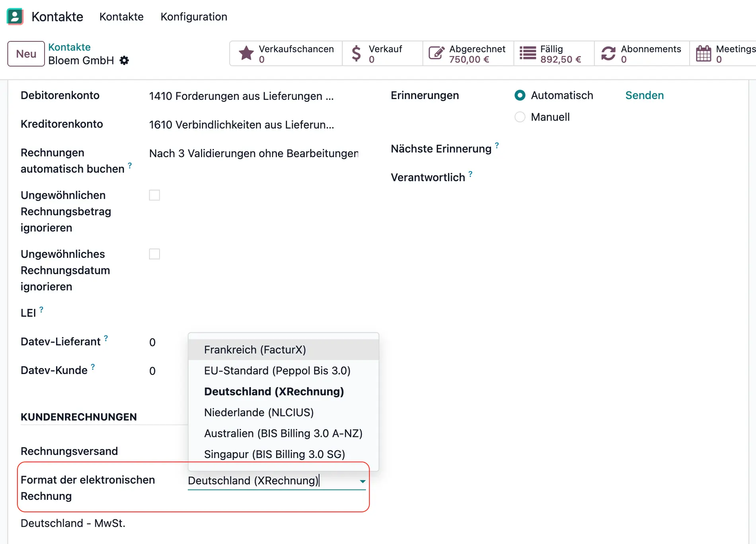Select Frankreich (FacturX) from the list
The width and height of the screenshot is (756, 544).
255,349
